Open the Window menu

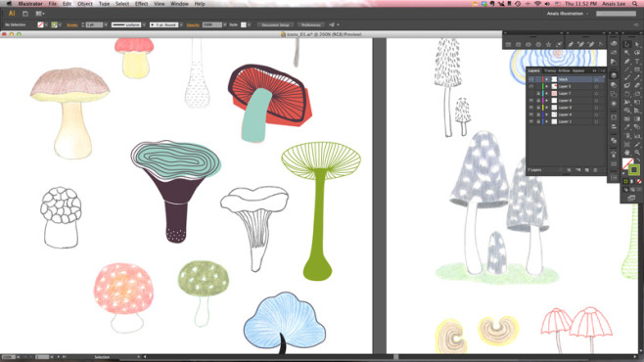[x=179, y=4]
